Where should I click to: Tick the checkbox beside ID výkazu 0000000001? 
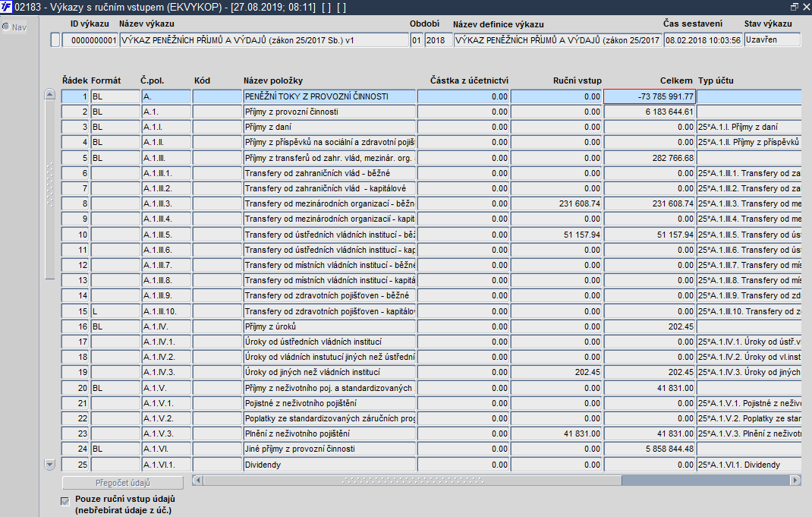coord(55,40)
